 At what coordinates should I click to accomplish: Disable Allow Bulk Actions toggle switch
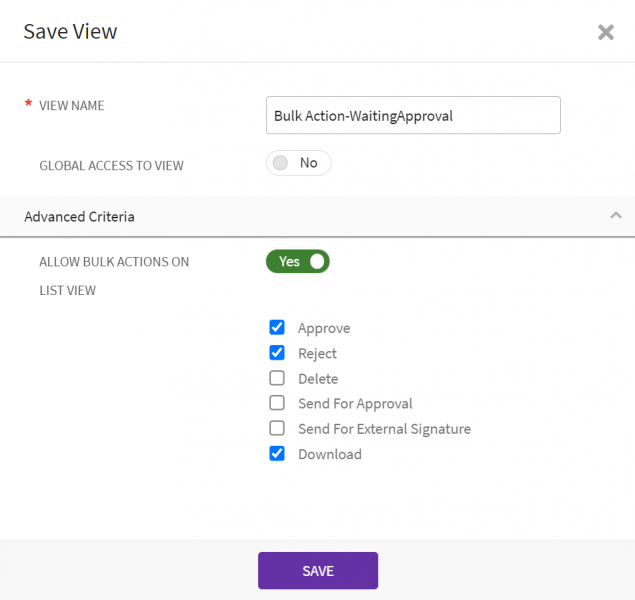click(x=297, y=261)
